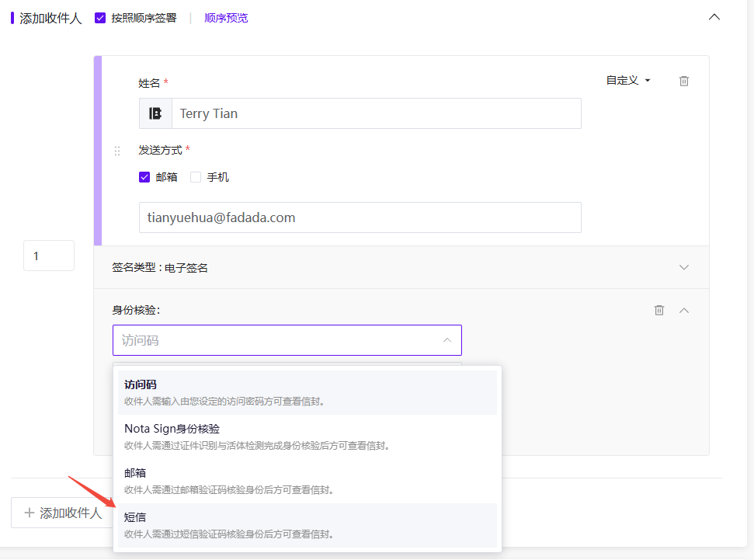Pick the 邮箱 verification option
Image resolution: width=754 pixels, height=560 pixels.
(308, 481)
